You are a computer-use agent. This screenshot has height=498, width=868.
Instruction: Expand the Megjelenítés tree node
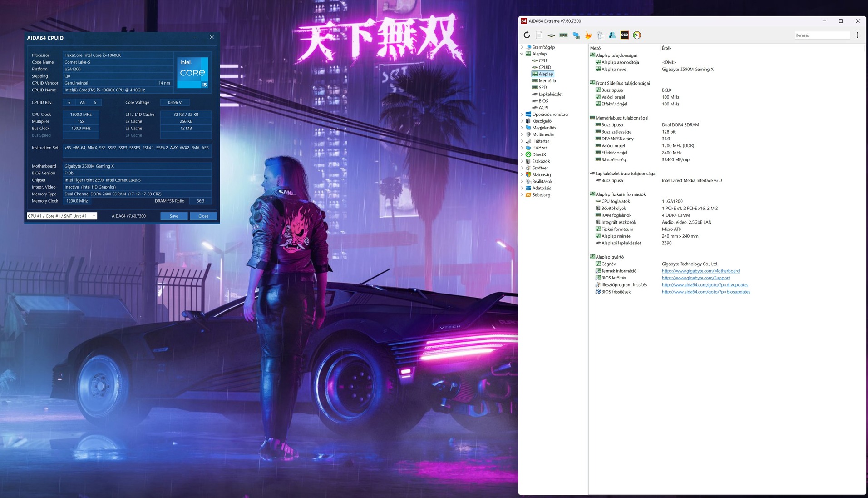(x=522, y=128)
